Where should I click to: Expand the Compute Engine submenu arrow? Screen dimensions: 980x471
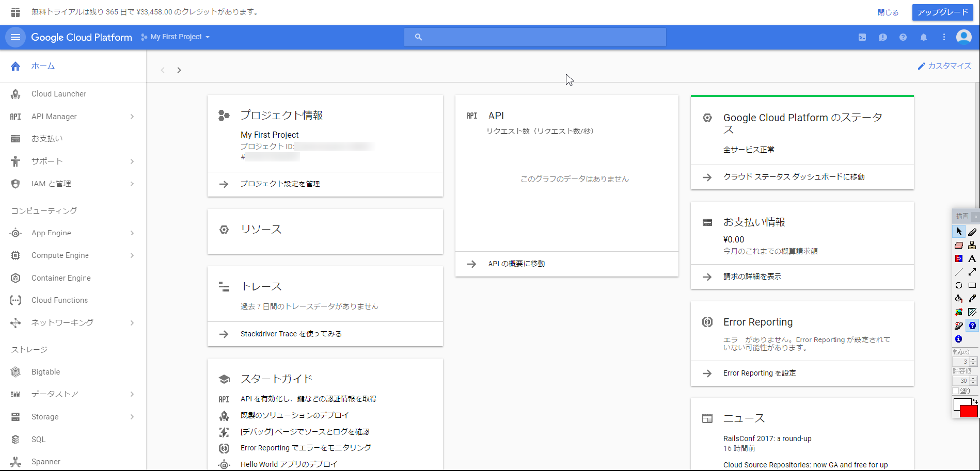(x=132, y=255)
